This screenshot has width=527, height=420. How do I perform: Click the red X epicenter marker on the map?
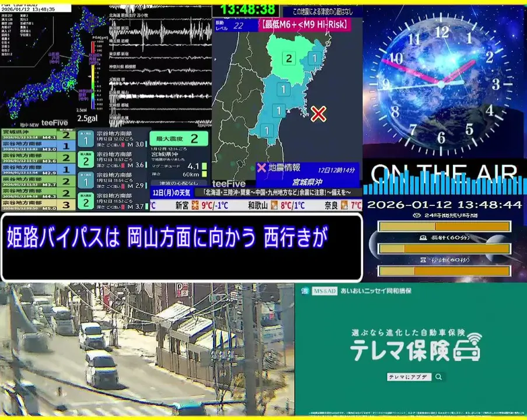coord(318,114)
